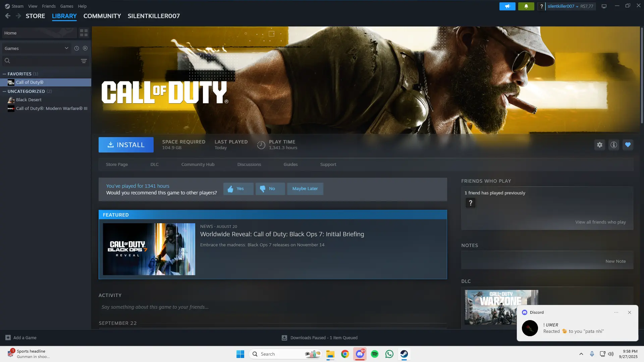Open the downloads manager icon
The height and width of the screenshot is (362, 644).
[x=284, y=338]
